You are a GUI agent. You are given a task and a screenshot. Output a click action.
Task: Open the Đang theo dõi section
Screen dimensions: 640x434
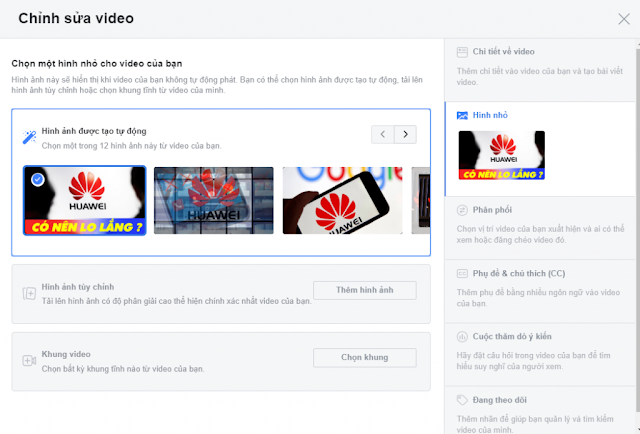(540, 410)
